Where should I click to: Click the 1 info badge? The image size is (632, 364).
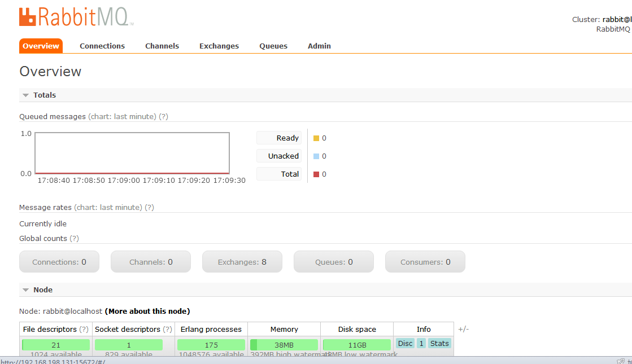click(x=421, y=344)
